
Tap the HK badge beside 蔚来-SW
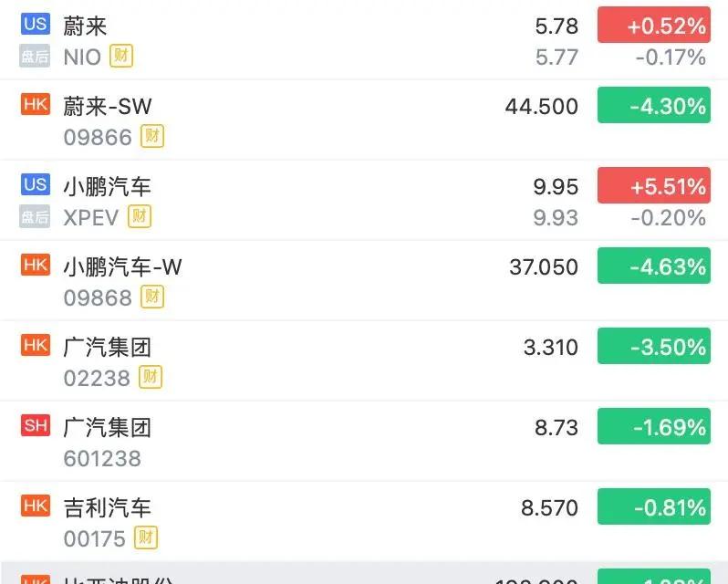[x=36, y=103]
